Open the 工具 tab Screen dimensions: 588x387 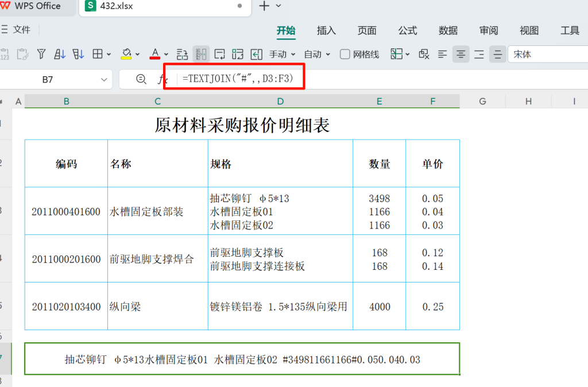click(570, 30)
